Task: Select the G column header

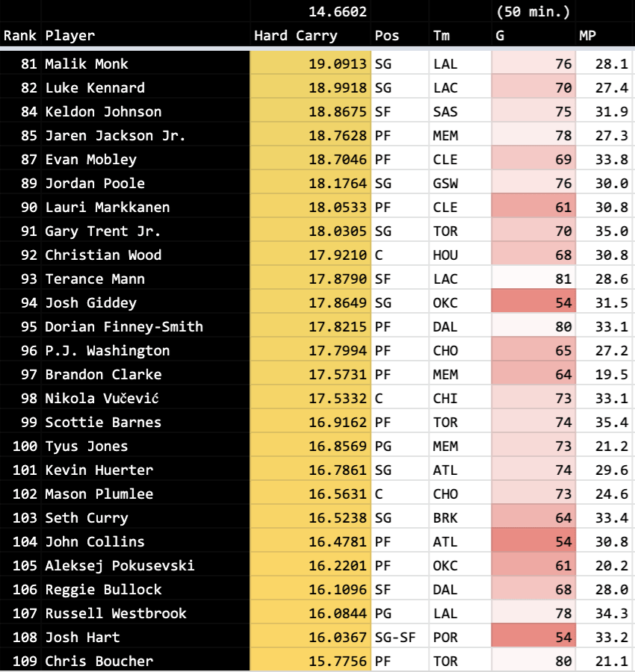Action: coord(499,35)
